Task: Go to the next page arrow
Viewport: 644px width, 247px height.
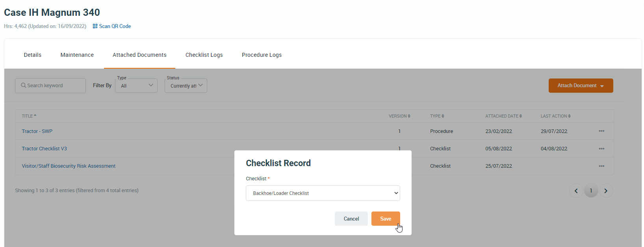Action: tap(606, 191)
